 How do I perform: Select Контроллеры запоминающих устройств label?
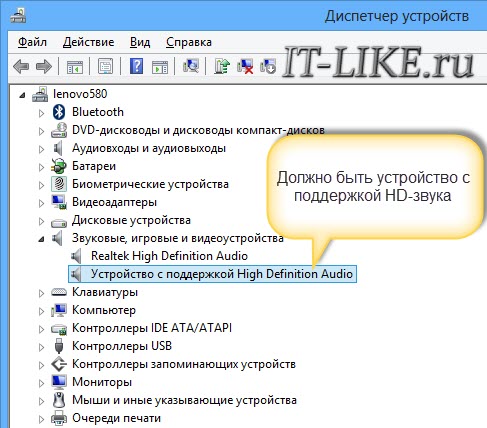(x=184, y=364)
